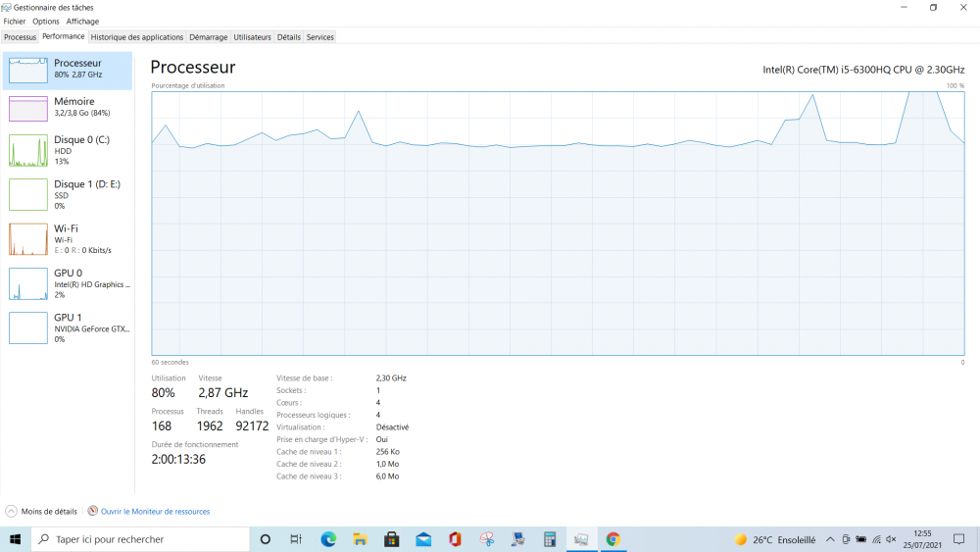Viewport: 980px width, 552px height.
Task: Switch to the Performance tab
Action: point(63,36)
